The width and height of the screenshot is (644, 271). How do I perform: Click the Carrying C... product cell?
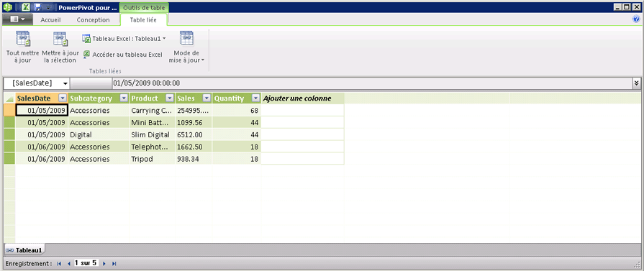click(153, 111)
